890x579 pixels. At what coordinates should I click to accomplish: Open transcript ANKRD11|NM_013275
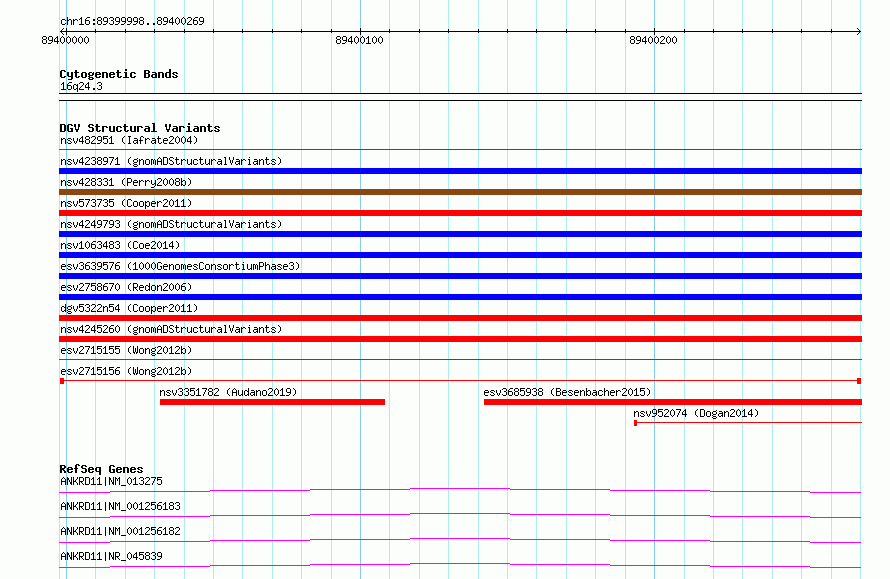coord(111,481)
